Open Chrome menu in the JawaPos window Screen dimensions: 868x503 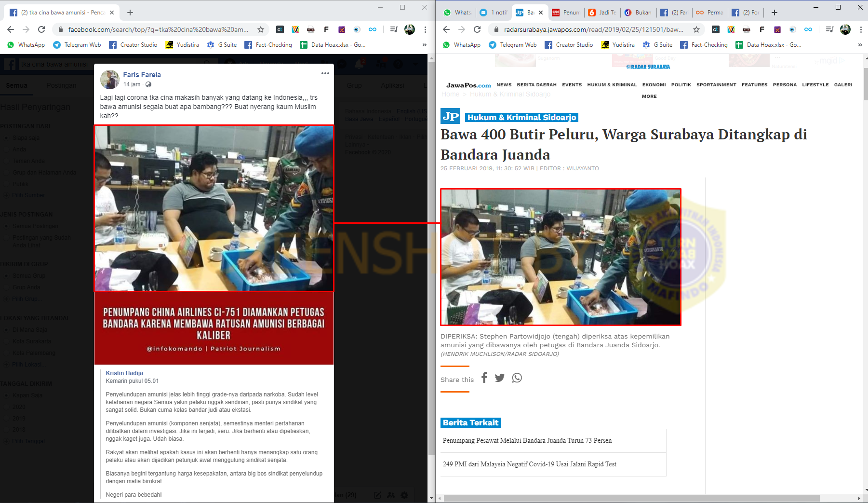861,29
